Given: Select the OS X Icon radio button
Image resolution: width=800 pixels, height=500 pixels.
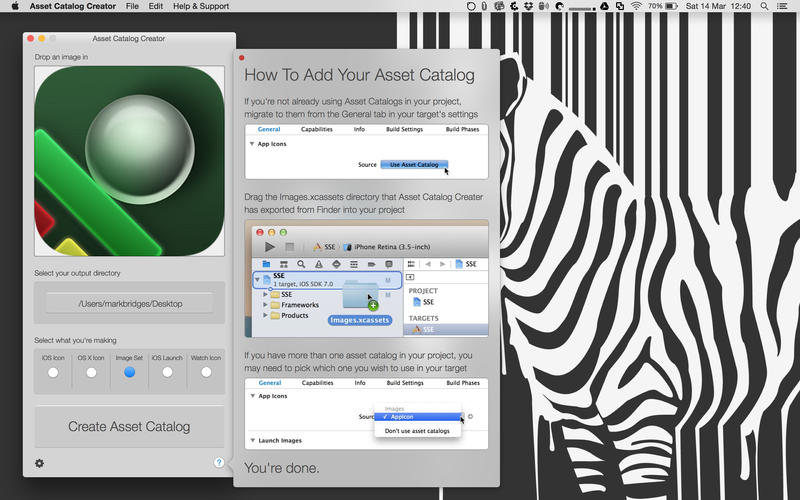Looking at the screenshot, I should point(91,372).
